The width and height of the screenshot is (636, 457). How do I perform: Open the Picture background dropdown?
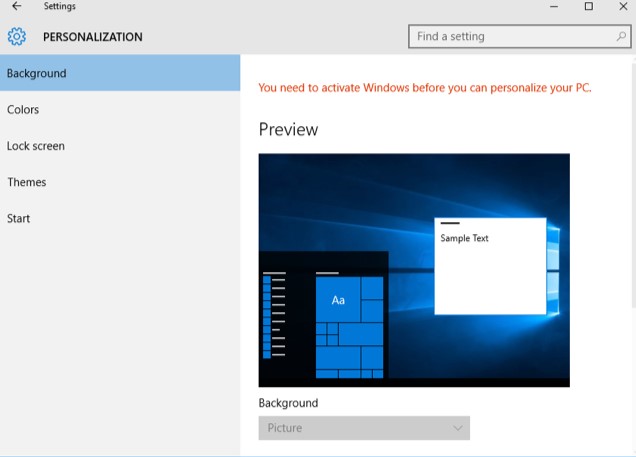[x=364, y=428]
